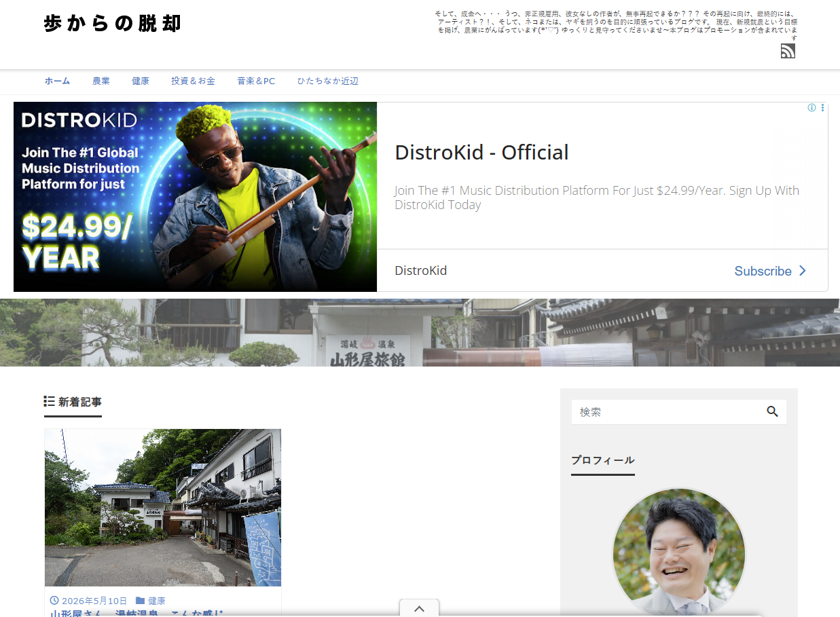The height and width of the screenshot is (617, 840).
Task: Open the 投資＆お金 menu item
Action: [193, 81]
